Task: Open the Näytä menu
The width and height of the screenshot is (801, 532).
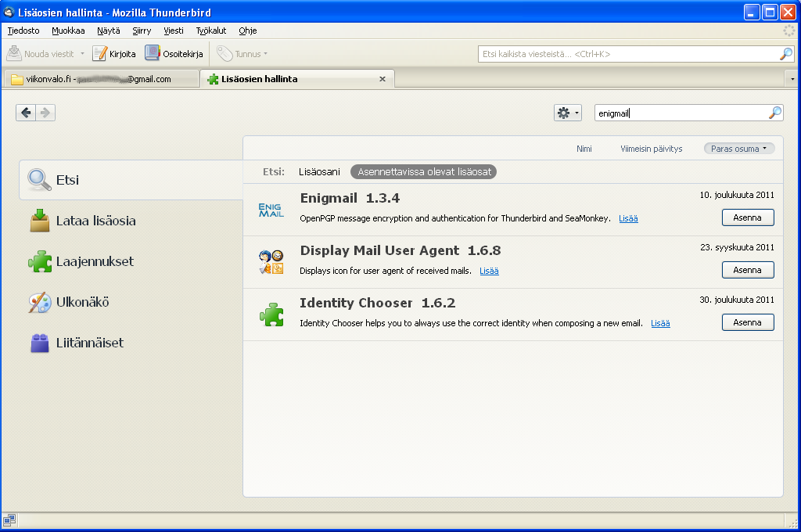Action: point(109,31)
